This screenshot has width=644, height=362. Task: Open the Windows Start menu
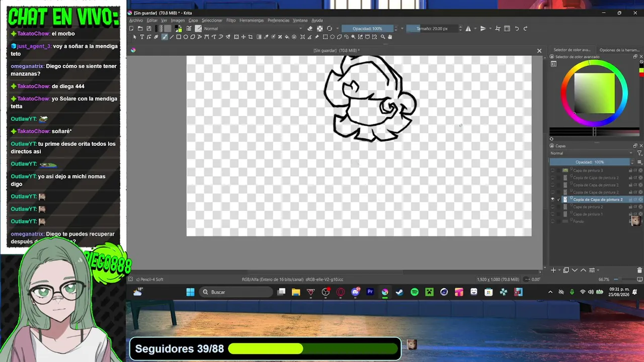click(190, 292)
